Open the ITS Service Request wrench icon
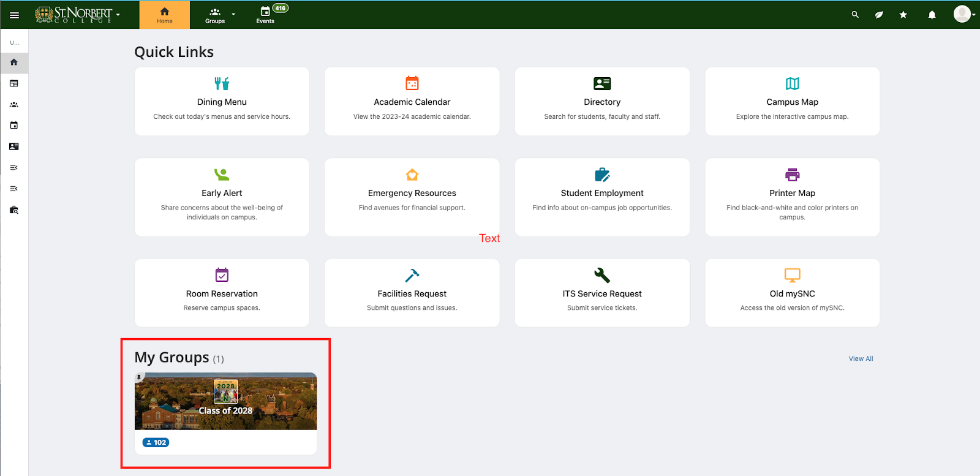The image size is (980, 476). pos(602,275)
